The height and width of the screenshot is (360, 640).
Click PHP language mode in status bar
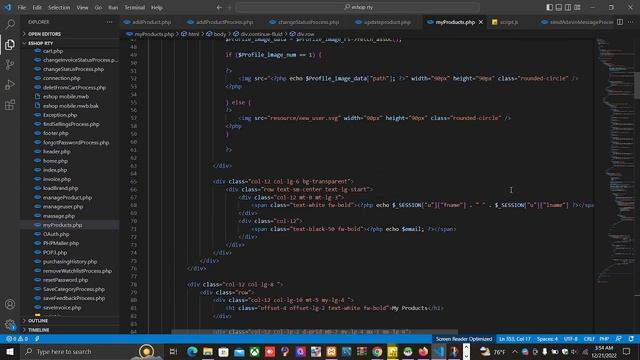pos(604,339)
